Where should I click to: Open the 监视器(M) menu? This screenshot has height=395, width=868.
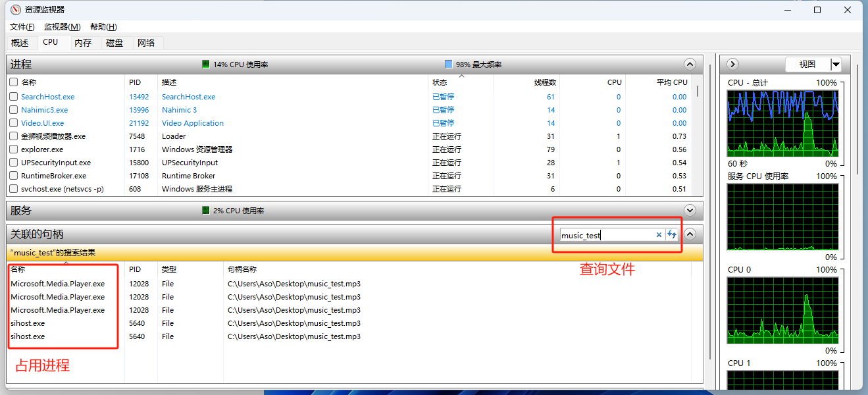(62, 27)
